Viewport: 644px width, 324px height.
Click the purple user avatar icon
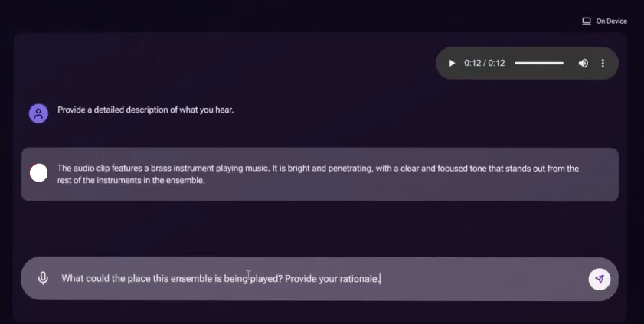38,113
